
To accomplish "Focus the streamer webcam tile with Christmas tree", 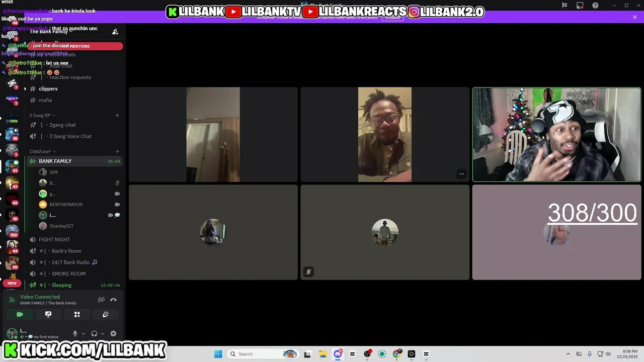I will tap(556, 134).
